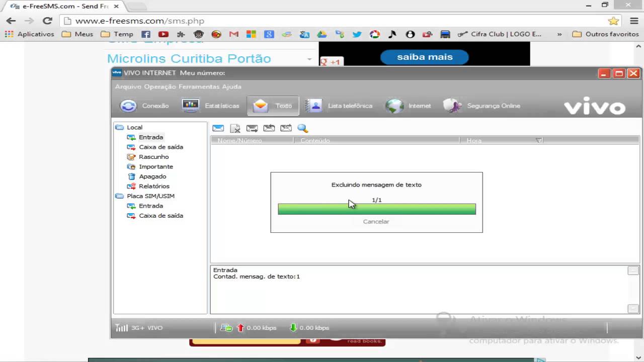Screen dimensions: 644x362
Task: Open Segurança Online section
Action: point(481,106)
